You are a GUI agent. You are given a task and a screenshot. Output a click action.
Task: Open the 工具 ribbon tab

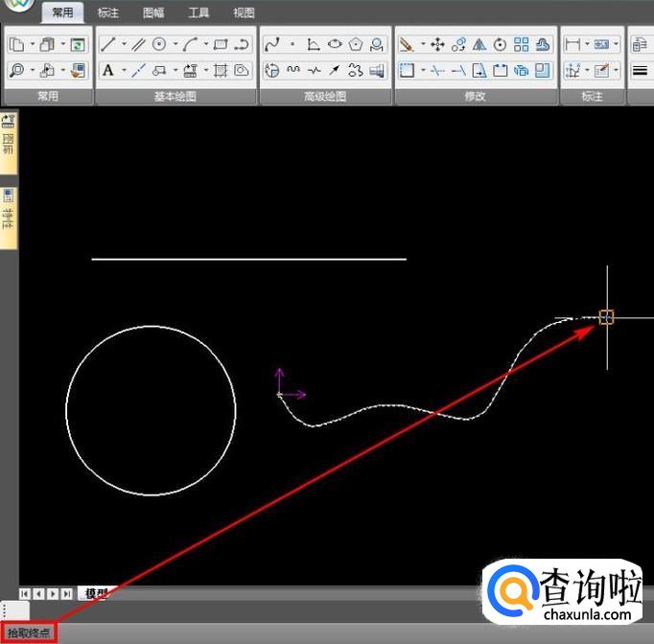point(199,13)
